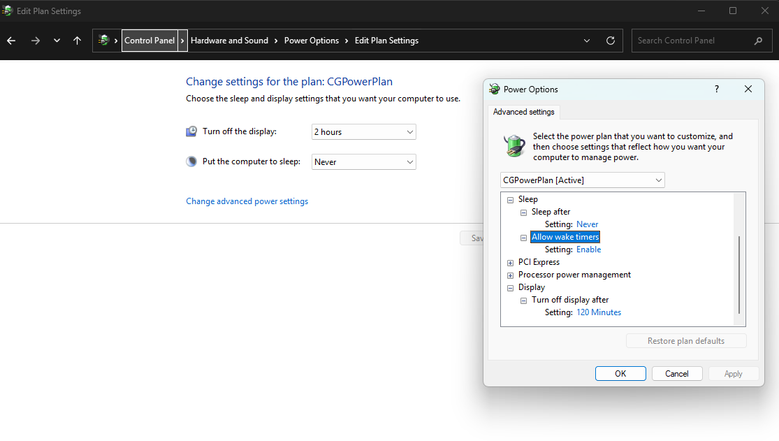Click the display icon beside Turn off the display

coord(191,132)
